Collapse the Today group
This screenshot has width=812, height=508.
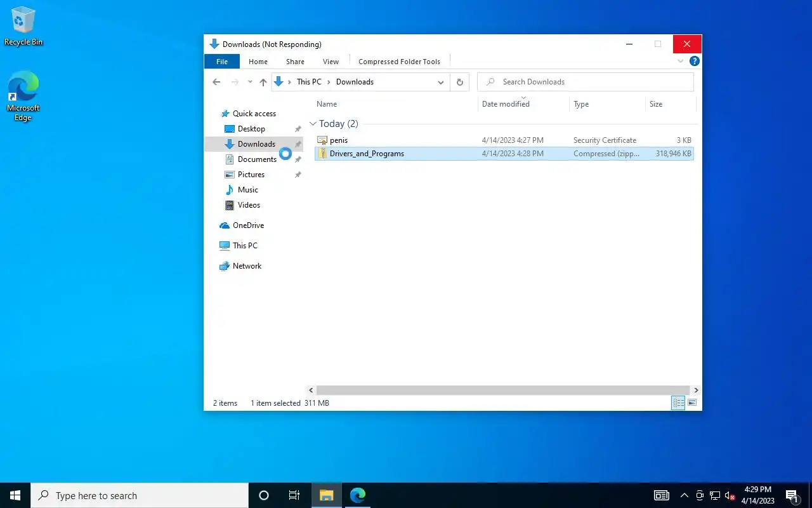[313, 124]
